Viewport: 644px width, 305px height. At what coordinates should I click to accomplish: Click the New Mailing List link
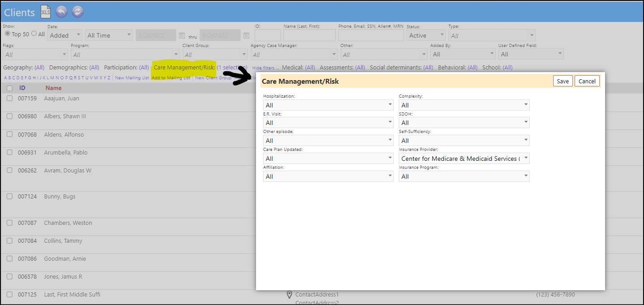pyautogui.click(x=132, y=78)
